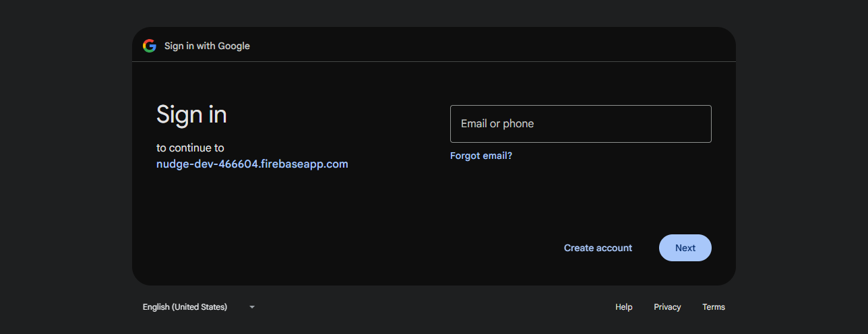Viewport: 868px width, 334px height.
Task: Click the 'Sign in' heading
Action: [x=191, y=114]
